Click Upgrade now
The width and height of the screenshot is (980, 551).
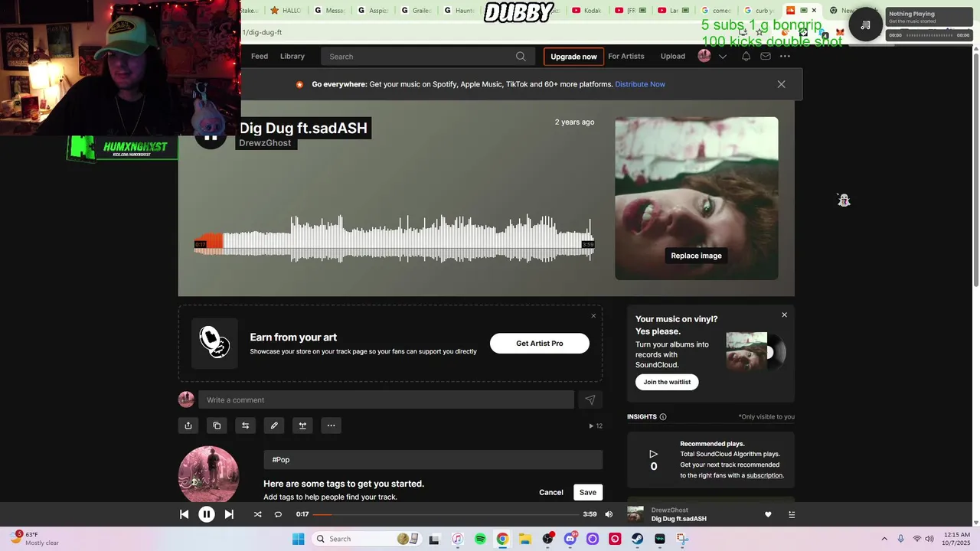click(x=573, y=56)
